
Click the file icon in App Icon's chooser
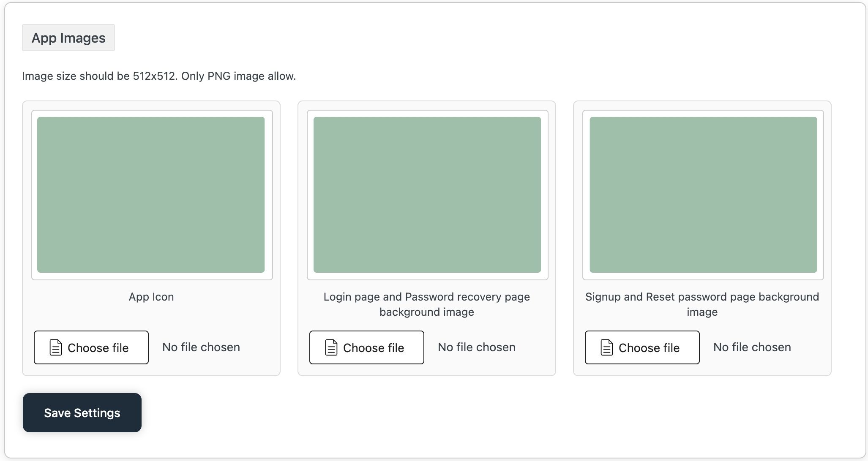tap(56, 347)
